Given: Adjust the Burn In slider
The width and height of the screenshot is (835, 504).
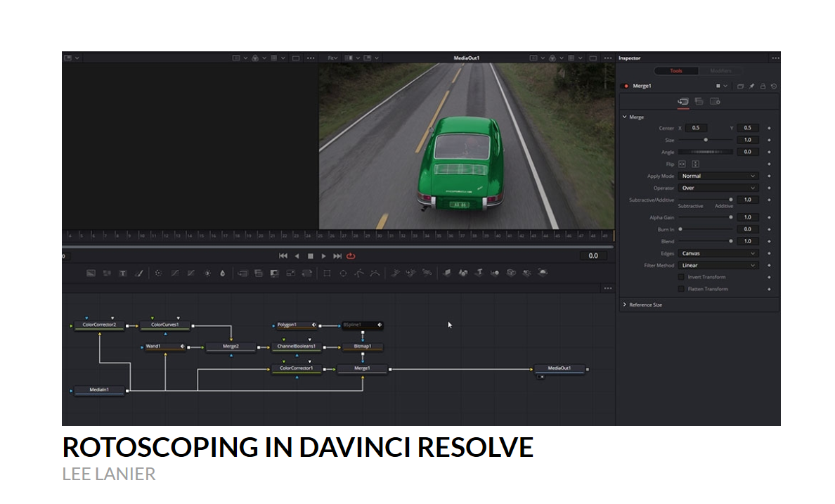Looking at the screenshot, I should pyautogui.click(x=706, y=230).
